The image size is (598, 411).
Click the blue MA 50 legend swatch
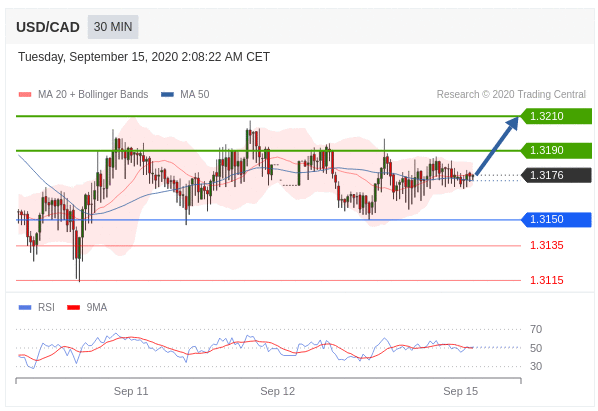tap(167, 95)
